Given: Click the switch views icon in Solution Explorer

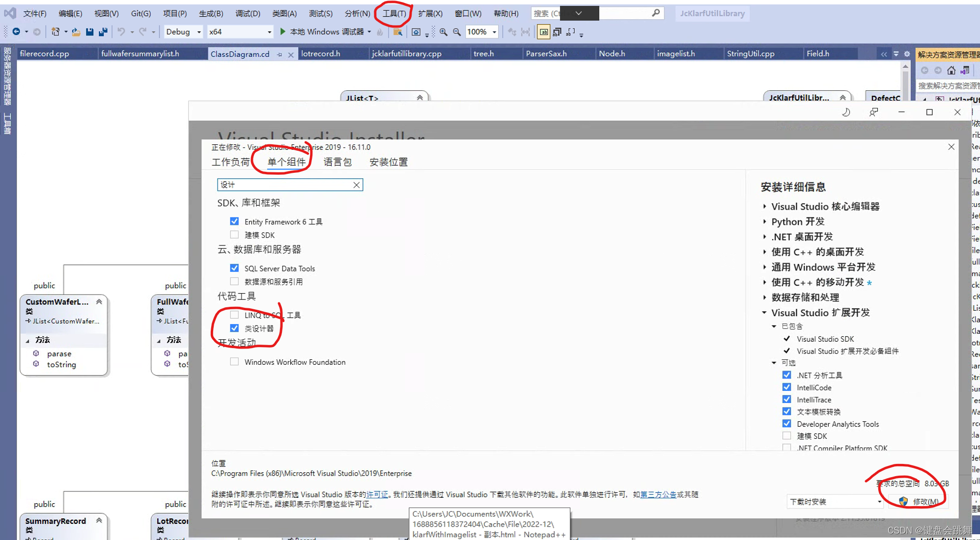Looking at the screenshot, I should tap(965, 70).
